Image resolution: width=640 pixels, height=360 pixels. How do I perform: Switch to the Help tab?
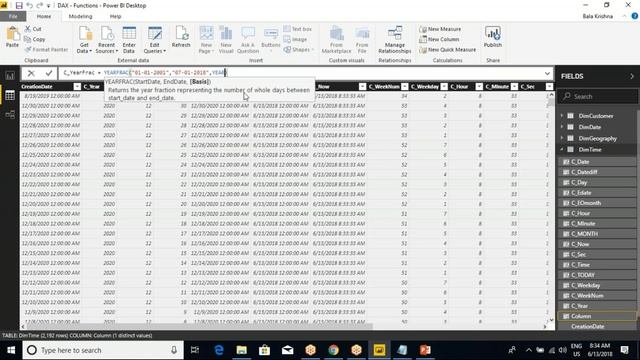point(116,16)
